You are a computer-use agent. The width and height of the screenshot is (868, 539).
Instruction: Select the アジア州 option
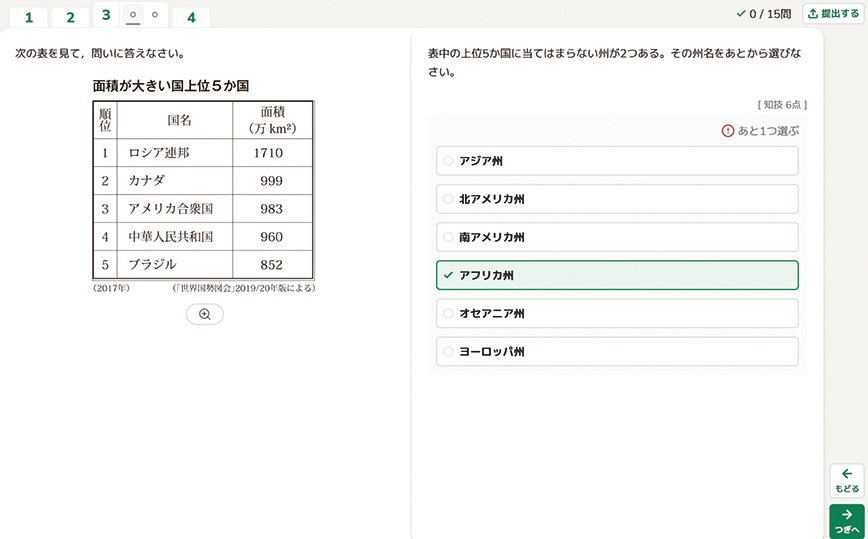click(617, 161)
